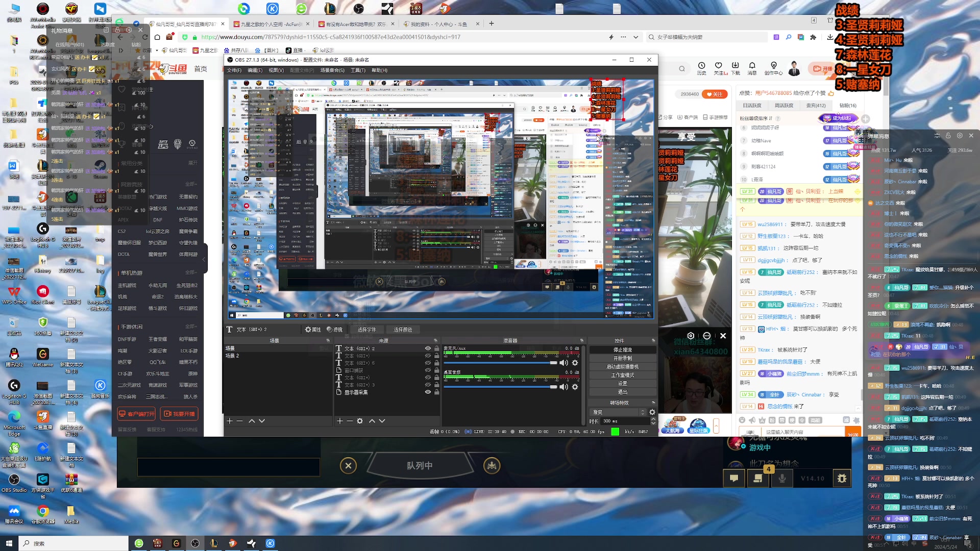Add a new source in OBS sources panel
This screenshot has width=980, height=551.
(x=340, y=421)
